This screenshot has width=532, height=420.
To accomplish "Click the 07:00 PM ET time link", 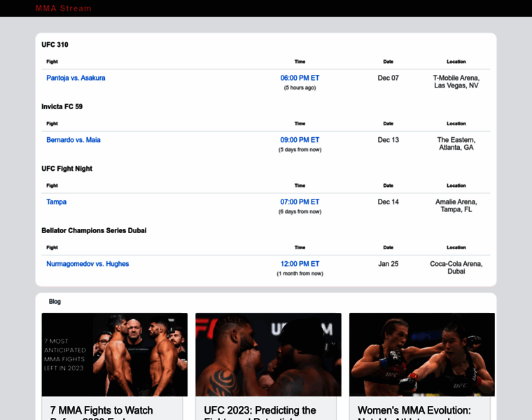I will (300, 202).
